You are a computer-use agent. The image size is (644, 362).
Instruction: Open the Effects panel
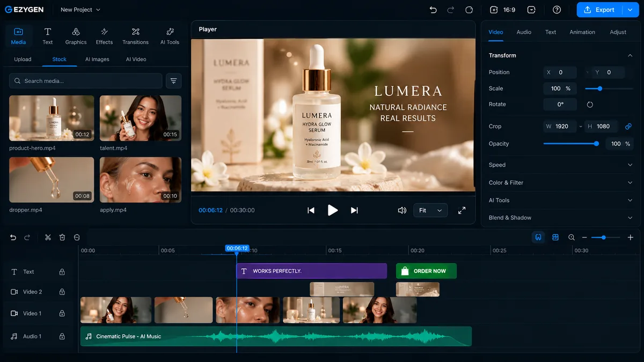(104, 36)
